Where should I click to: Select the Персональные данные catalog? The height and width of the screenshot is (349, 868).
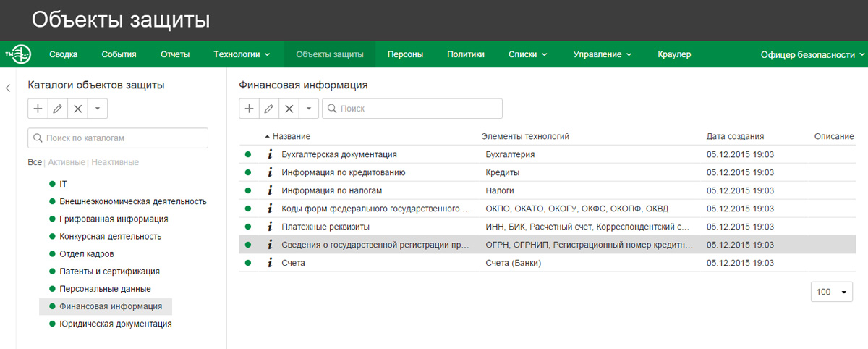pos(105,289)
